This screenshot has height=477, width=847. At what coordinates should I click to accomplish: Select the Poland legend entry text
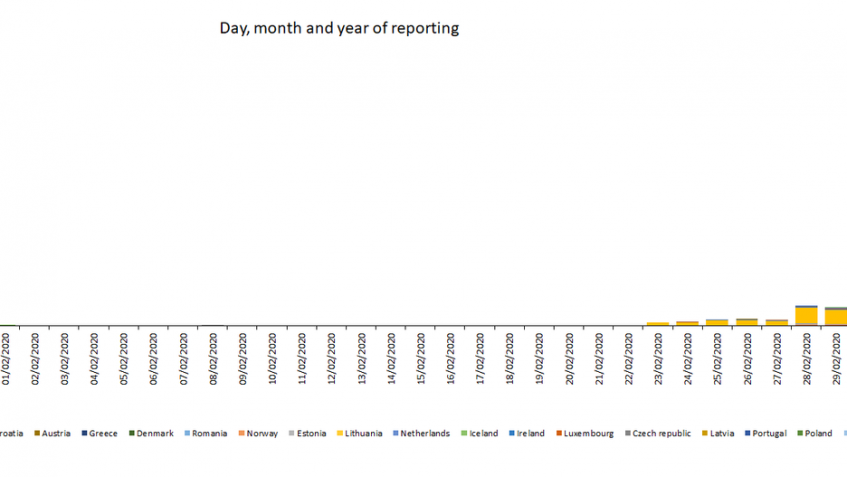[x=818, y=433]
